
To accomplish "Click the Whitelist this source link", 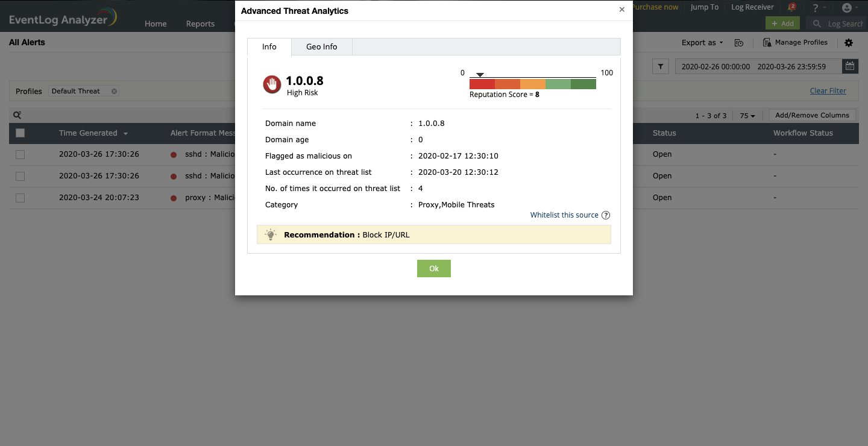I will tap(564, 215).
